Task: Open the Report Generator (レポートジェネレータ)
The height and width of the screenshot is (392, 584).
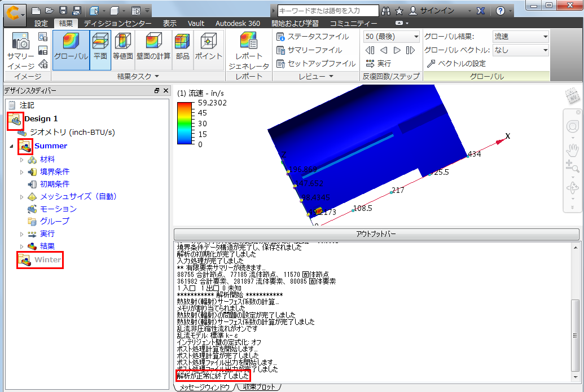Action: 249,51
